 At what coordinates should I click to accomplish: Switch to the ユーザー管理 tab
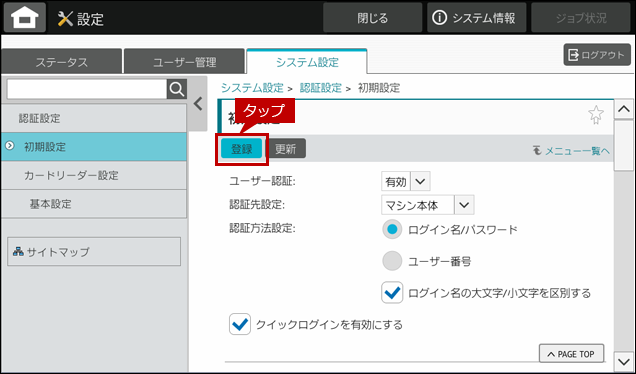click(185, 62)
